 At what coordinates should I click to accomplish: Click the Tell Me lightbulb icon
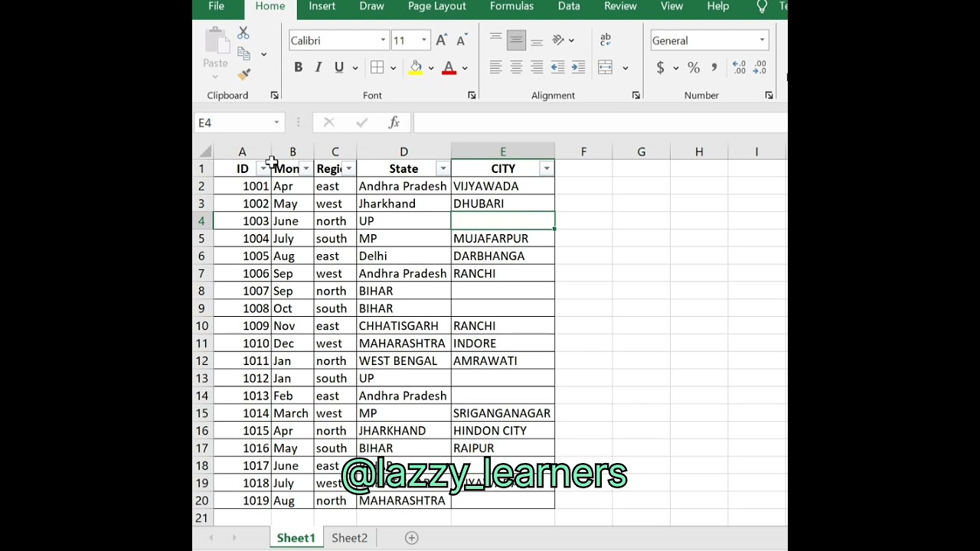click(762, 6)
